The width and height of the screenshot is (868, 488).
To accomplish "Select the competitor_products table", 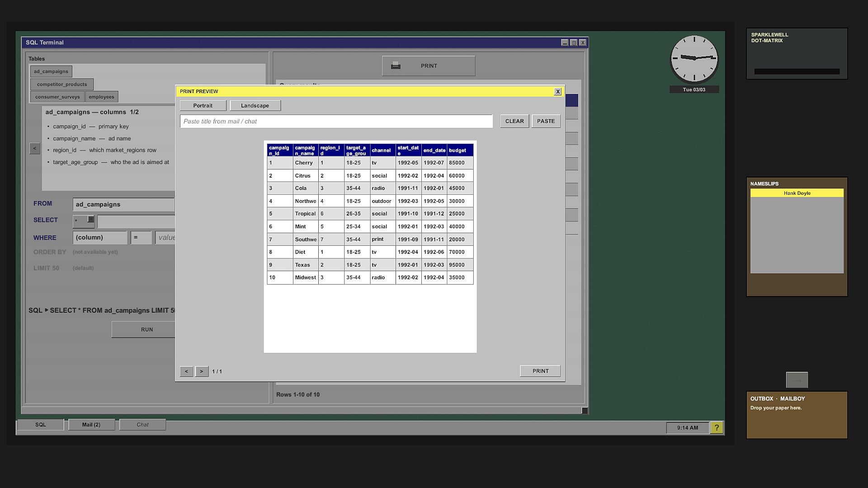I will [x=62, y=84].
